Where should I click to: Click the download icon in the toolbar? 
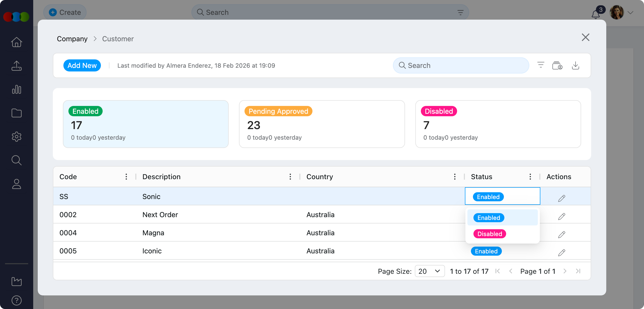575,65
